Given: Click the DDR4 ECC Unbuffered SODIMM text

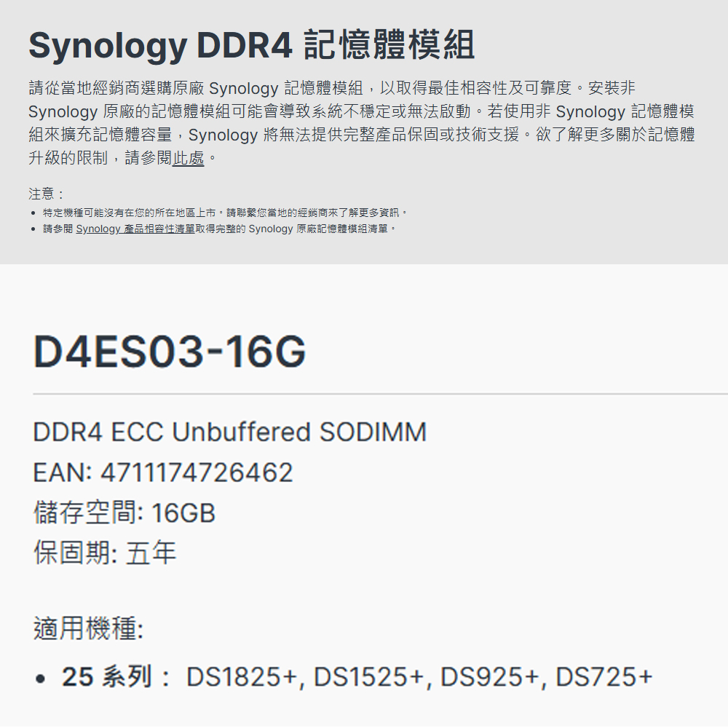Looking at the screenshot, I should [x=229, y=432].
